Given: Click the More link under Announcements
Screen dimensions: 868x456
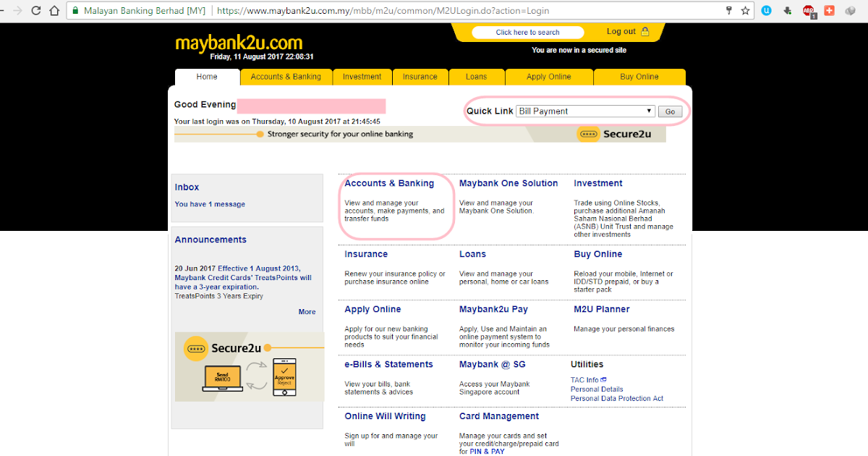Looking at the screenshot, I should pyautogui.click(x=307, y=312).
